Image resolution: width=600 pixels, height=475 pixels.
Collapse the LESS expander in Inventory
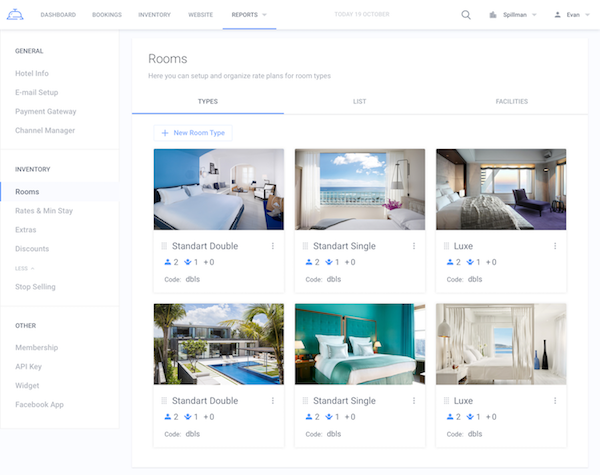click(x=24, y=268)
